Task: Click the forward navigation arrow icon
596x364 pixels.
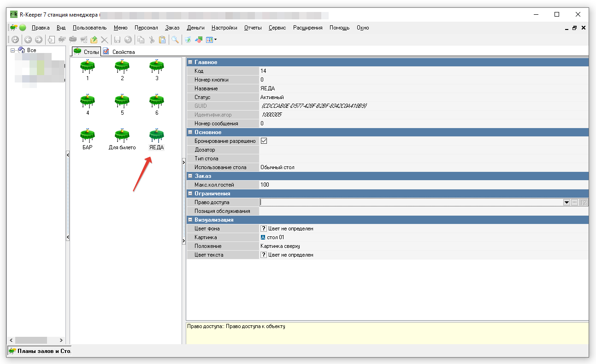Action: (x=39, y=40)
